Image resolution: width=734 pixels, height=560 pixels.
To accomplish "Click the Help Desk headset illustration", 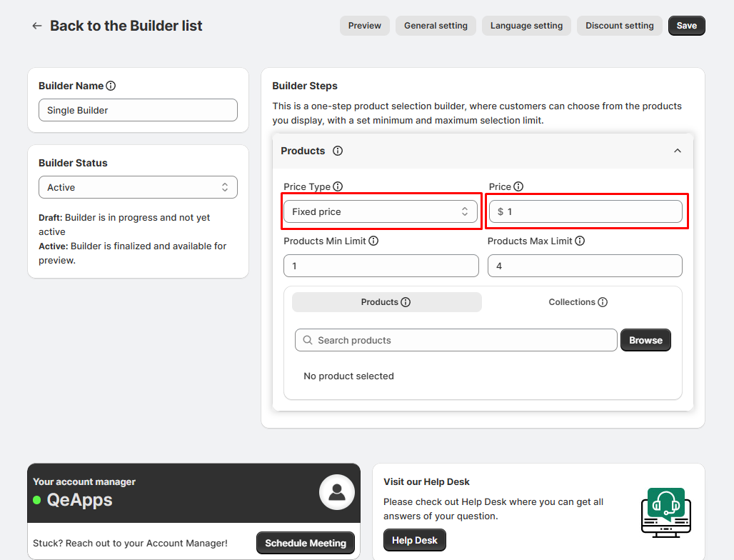I will 665,512.
